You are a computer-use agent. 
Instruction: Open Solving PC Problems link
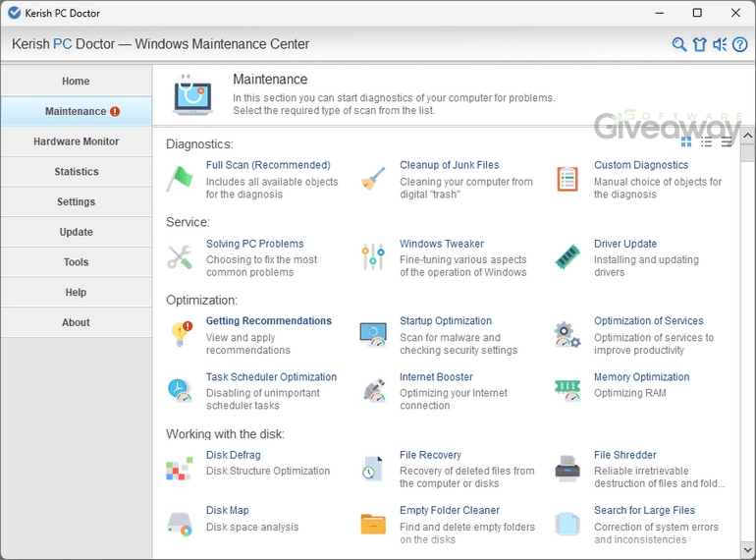tap(254, 244)
